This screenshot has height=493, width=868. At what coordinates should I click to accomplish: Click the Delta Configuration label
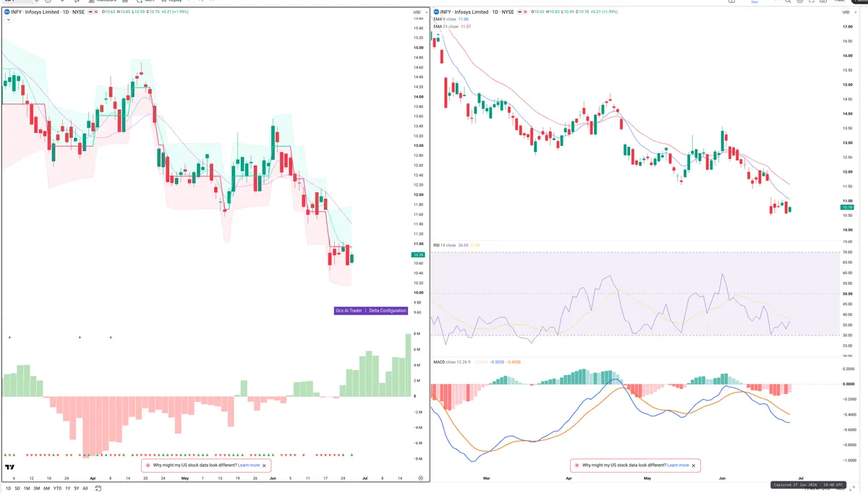click(388, 311)
